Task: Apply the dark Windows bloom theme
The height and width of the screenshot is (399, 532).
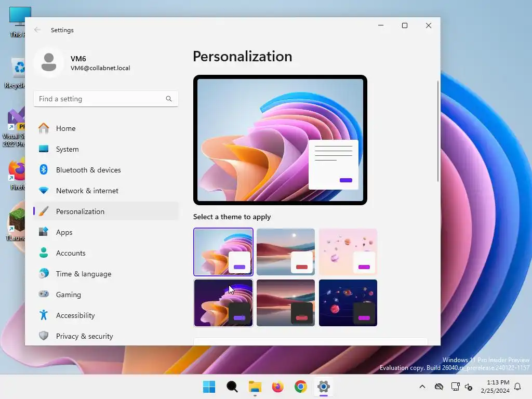Action: (x=223, y=303)
